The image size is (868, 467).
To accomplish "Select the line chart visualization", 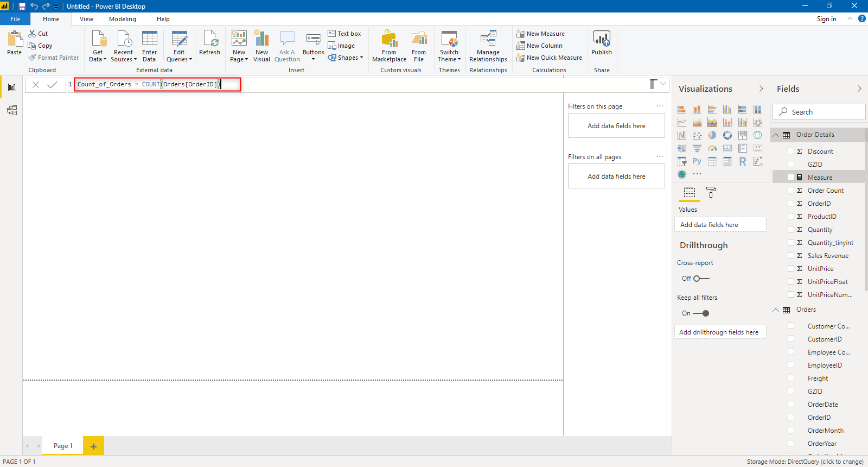I will pyautogui.click(x=682, y=122).
